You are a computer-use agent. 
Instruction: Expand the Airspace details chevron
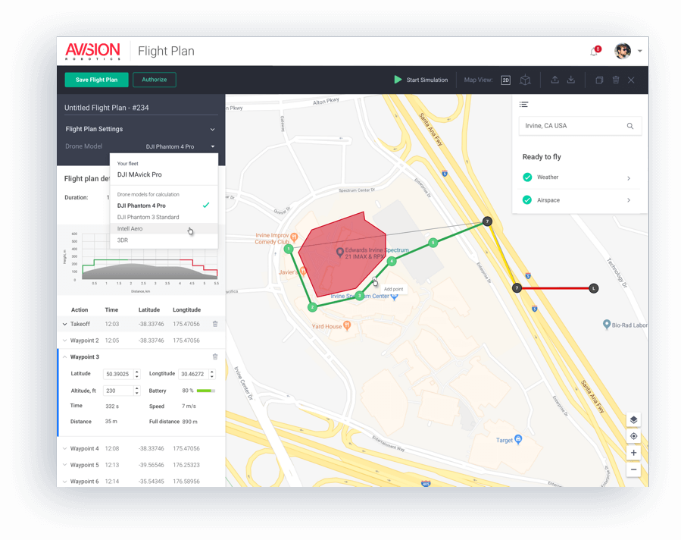point(629,200)
